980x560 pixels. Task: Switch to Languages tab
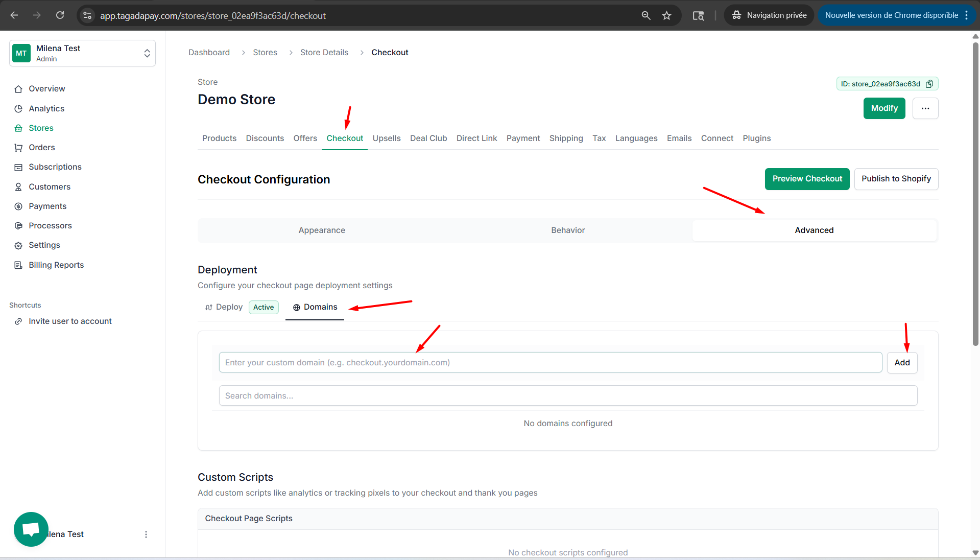coord(636,138)
